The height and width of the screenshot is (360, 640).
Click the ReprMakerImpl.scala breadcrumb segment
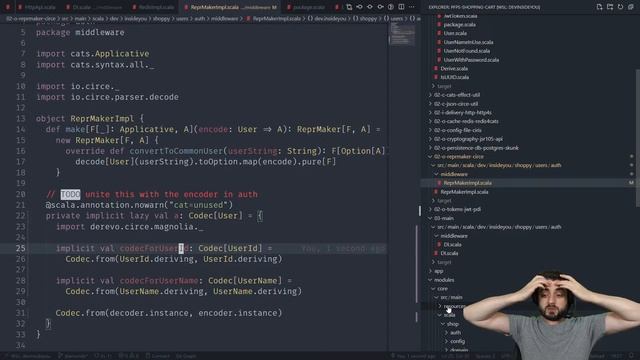(273, 19)
